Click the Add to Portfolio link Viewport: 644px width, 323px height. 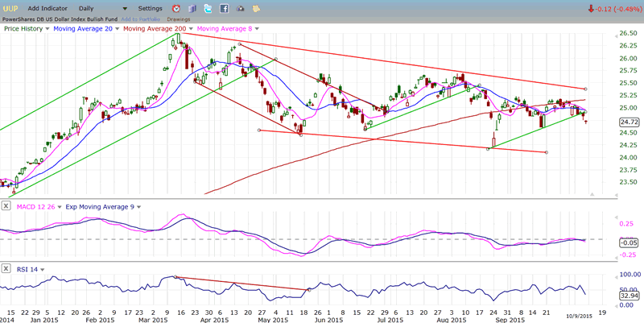click(x=142, y=19)
